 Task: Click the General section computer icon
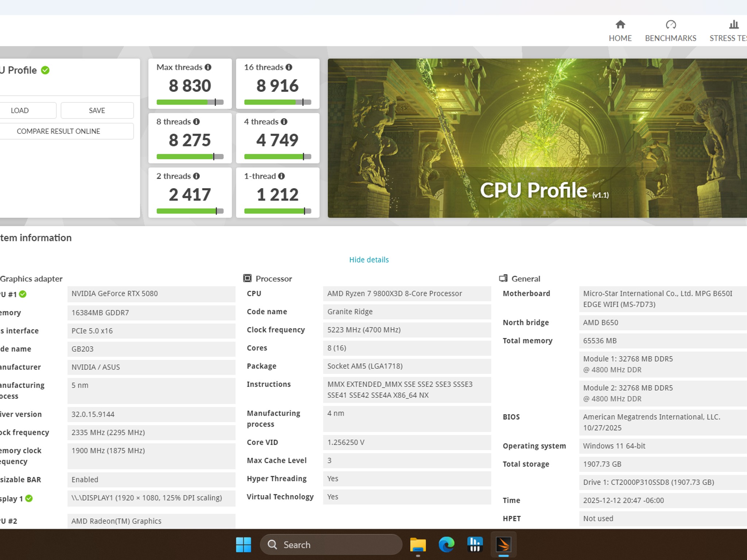pyautogui.click(x=503, y=279)
